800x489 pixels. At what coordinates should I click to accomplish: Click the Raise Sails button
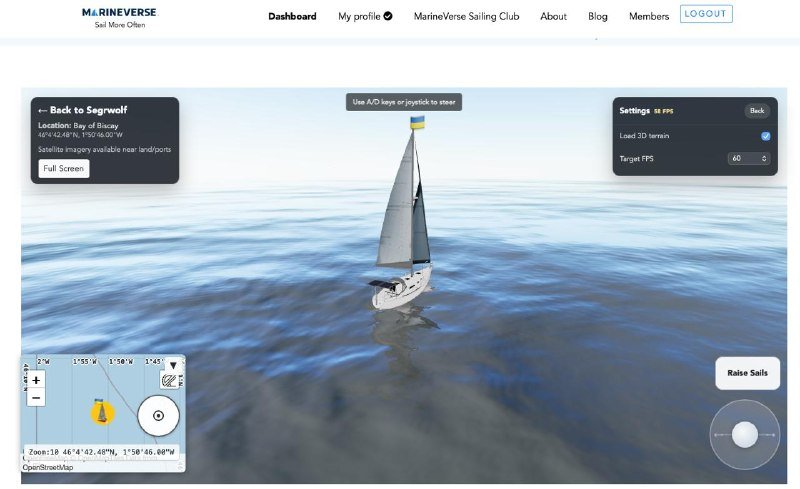747,373
